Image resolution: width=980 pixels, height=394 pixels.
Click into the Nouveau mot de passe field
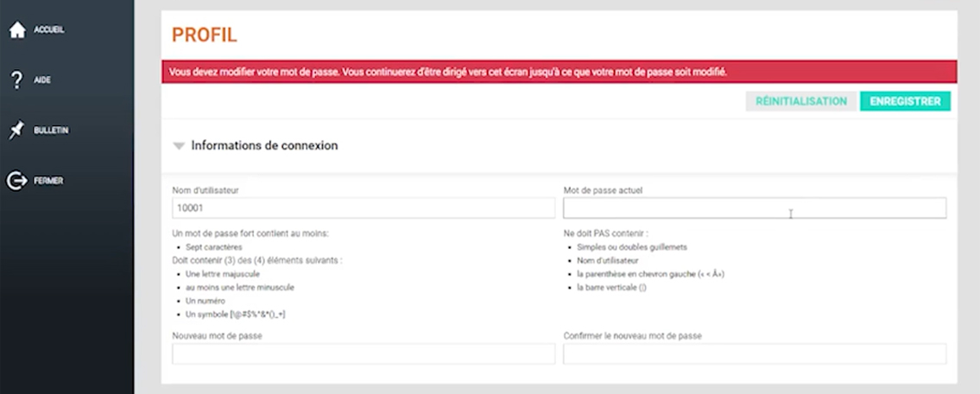coord(364,354)
